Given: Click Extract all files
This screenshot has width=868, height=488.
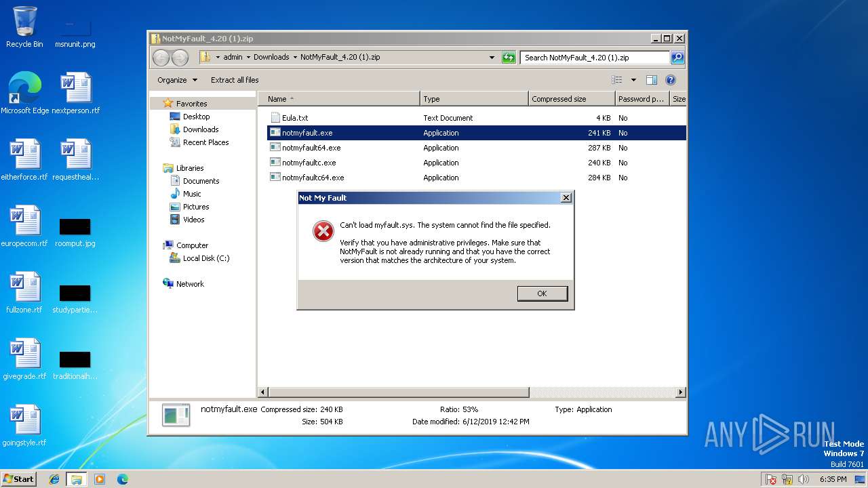Looking at the screenshot, I should point(235,80).
